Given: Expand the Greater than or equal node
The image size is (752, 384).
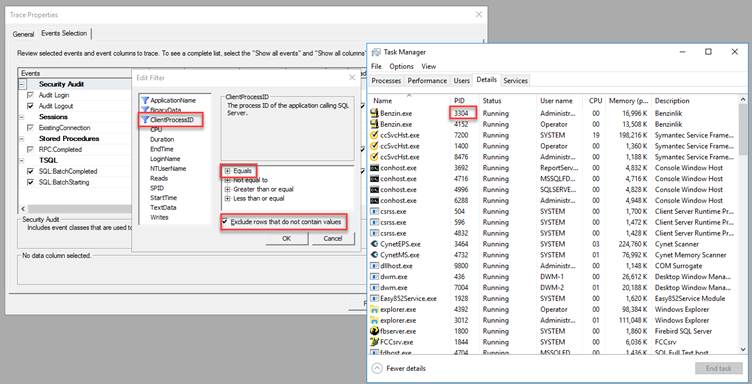Looking at the screenshot, I should [x=227, y=189].
